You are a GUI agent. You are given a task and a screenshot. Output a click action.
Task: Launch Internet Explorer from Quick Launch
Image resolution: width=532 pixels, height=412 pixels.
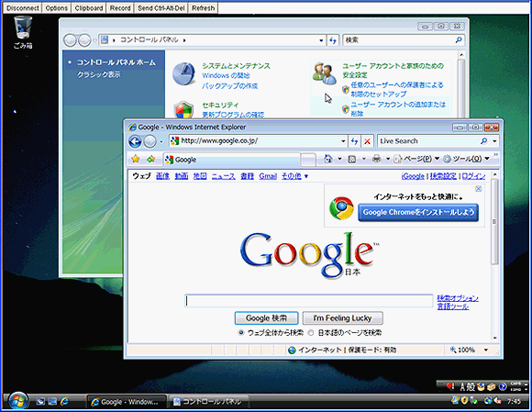(x=64, y=402)
